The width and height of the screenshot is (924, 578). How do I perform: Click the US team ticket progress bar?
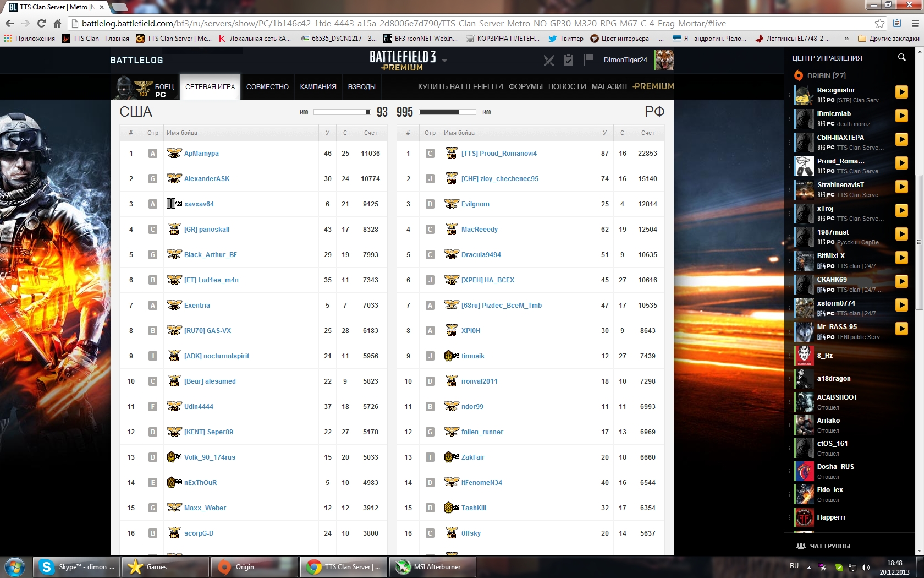342,112
